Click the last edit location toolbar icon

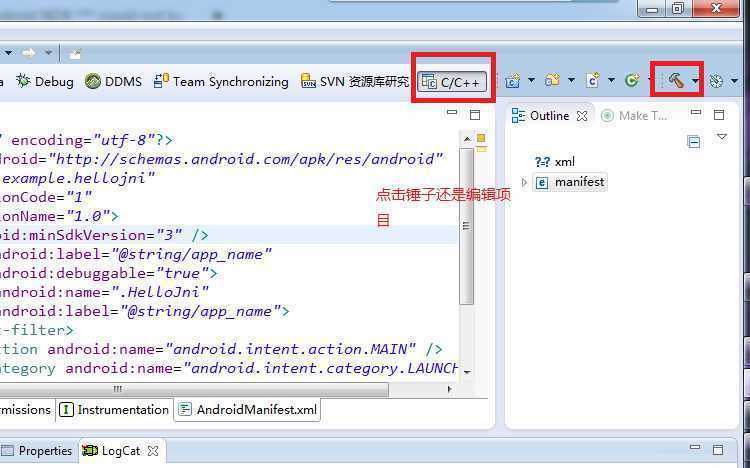75,54
